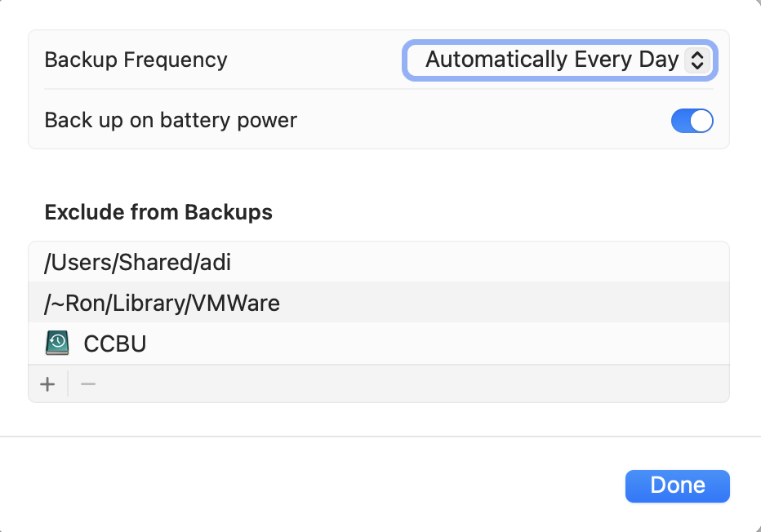The width and height of the screenshot is (761, 532).
Task: Click the minus remove-exclusion icon
Action: [x=88, y=384]
